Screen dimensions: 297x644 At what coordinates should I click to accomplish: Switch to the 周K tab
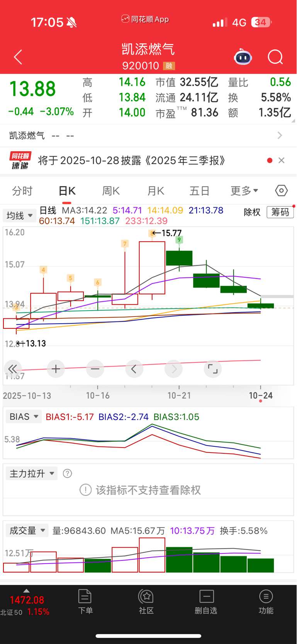[111, 191]
